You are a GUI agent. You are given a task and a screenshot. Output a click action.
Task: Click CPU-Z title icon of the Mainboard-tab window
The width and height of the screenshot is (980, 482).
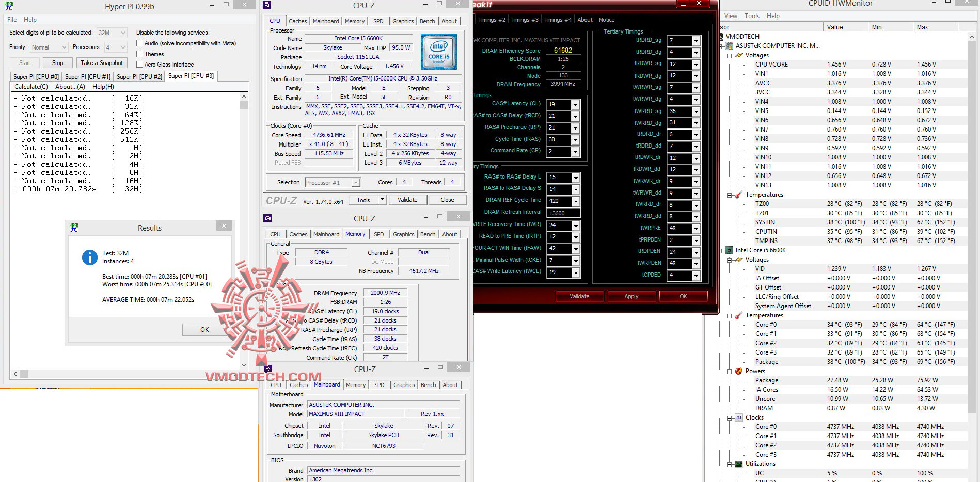[x=267, y=369]
